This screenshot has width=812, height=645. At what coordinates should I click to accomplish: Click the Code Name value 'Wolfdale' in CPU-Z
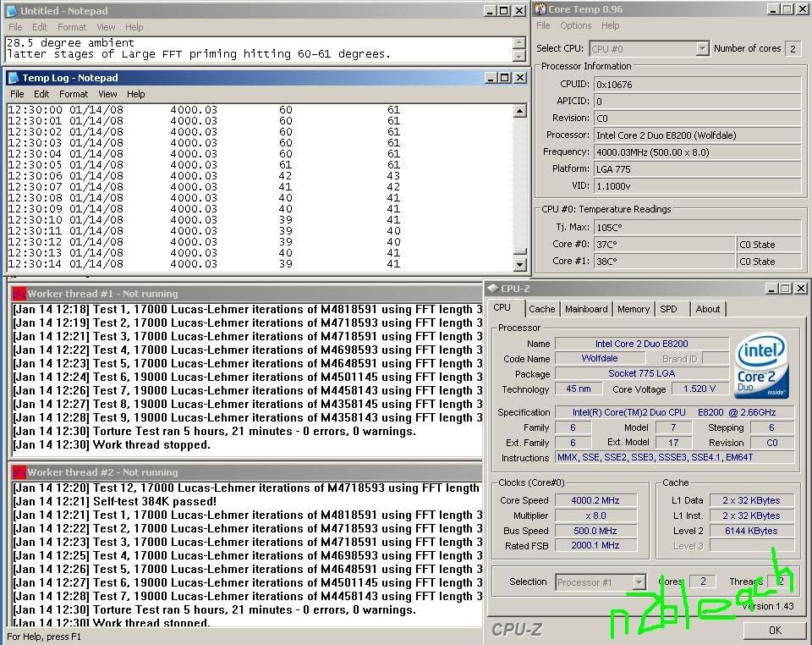600,359
